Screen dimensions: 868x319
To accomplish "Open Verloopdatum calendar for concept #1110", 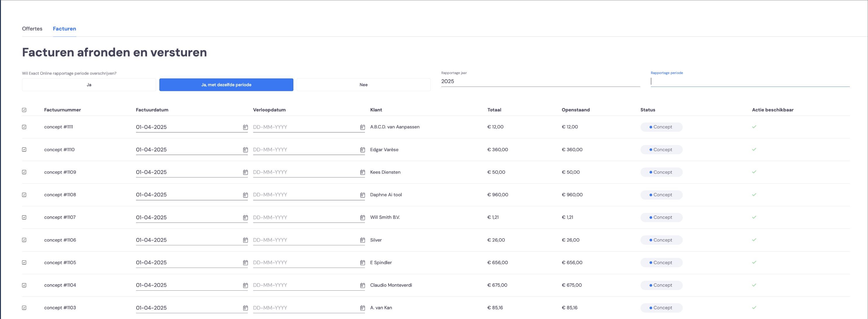I will 363,150.
